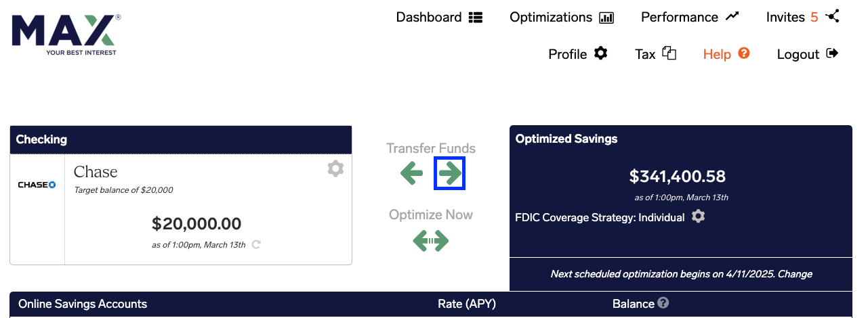Click the Invites count number 5

coord(814,18)
